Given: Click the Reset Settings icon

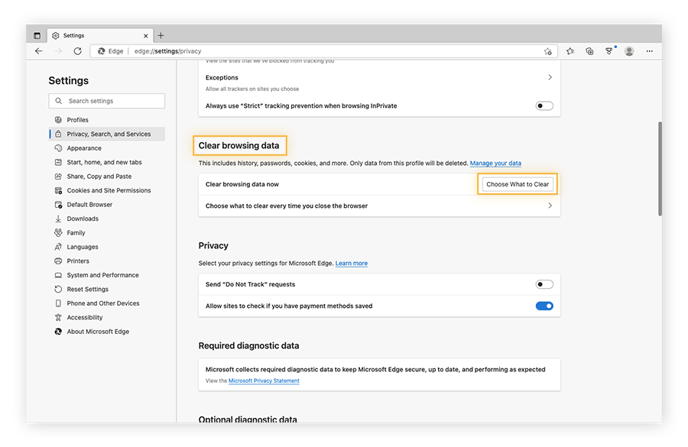Looking at the screenshot, I should [58, 289].
